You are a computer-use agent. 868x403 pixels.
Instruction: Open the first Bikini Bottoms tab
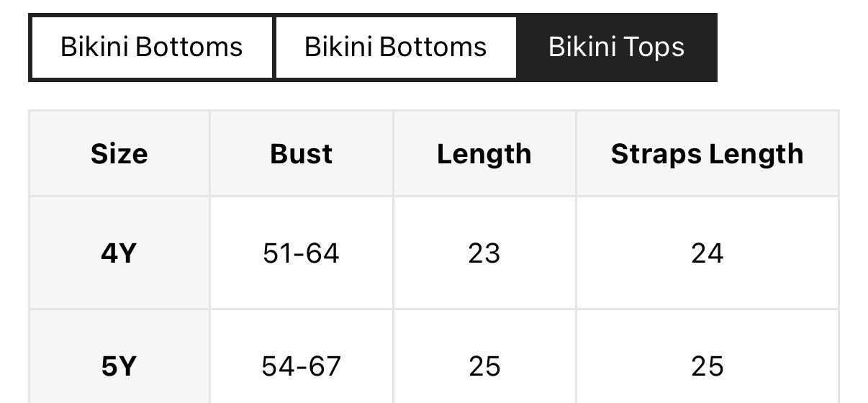coord(151,47)
